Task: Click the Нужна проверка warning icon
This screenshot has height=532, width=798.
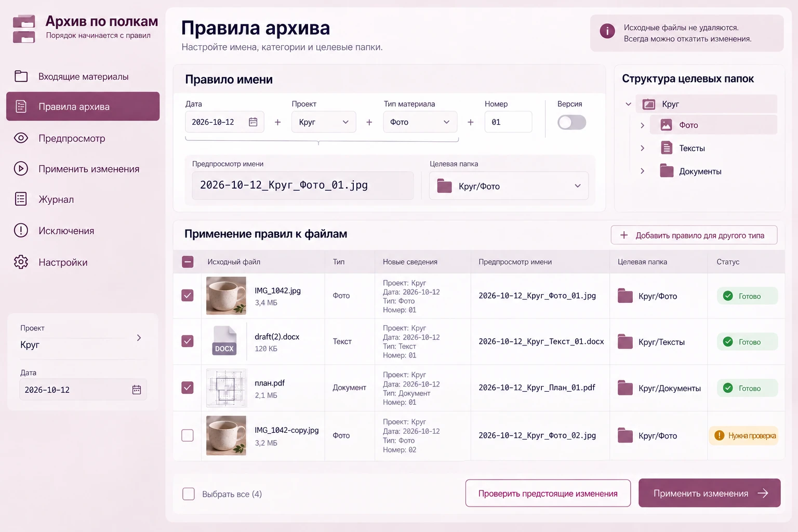Action: tap(719, 435)
